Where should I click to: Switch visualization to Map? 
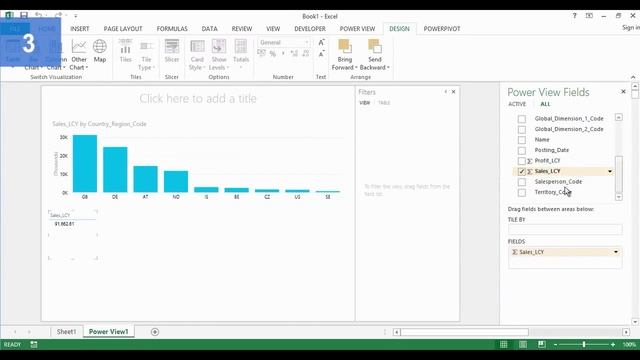pyautogui.click(x=100, y=51)
